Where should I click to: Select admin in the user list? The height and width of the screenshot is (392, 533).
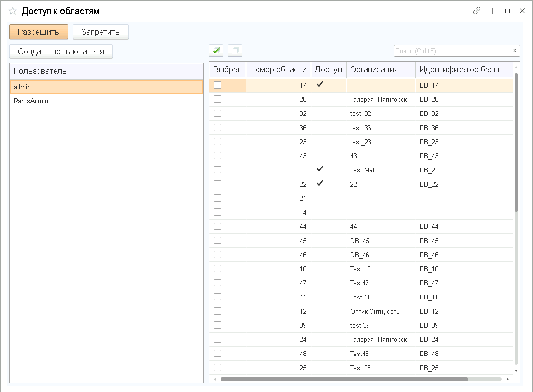click(107, 87)
